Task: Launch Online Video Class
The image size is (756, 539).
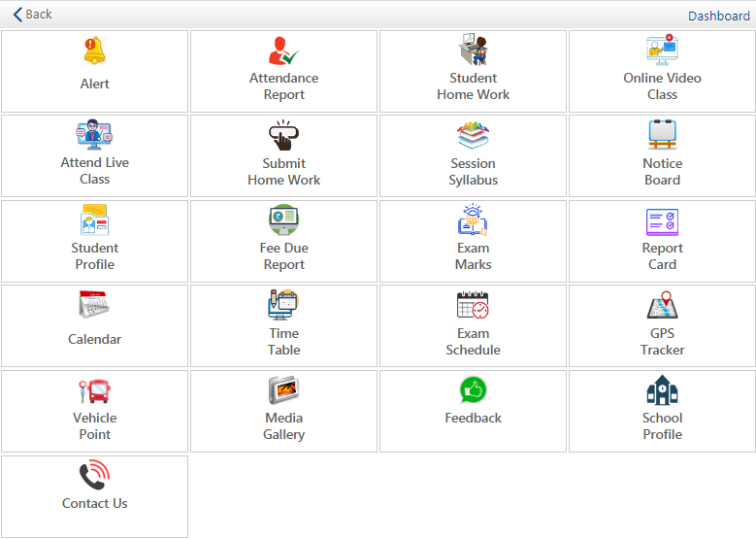Action: click(x=662, y=72)
